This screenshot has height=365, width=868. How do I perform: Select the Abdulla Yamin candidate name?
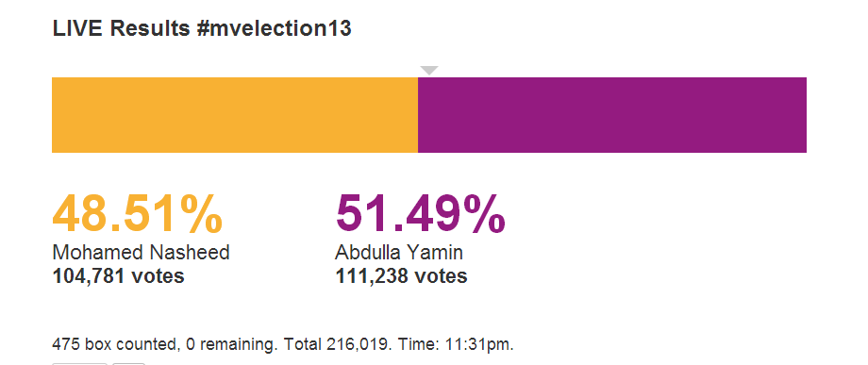tap(399, 253)
